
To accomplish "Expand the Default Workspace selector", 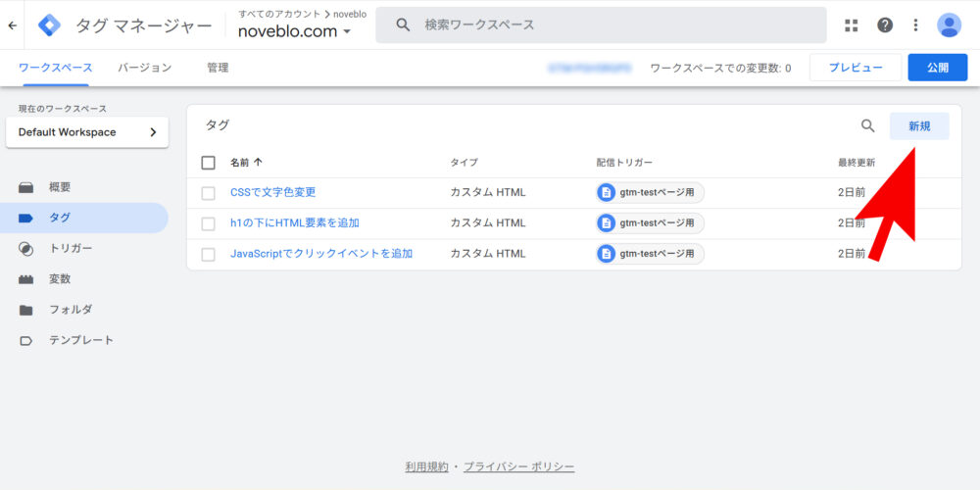I will (x=87, y=132).
